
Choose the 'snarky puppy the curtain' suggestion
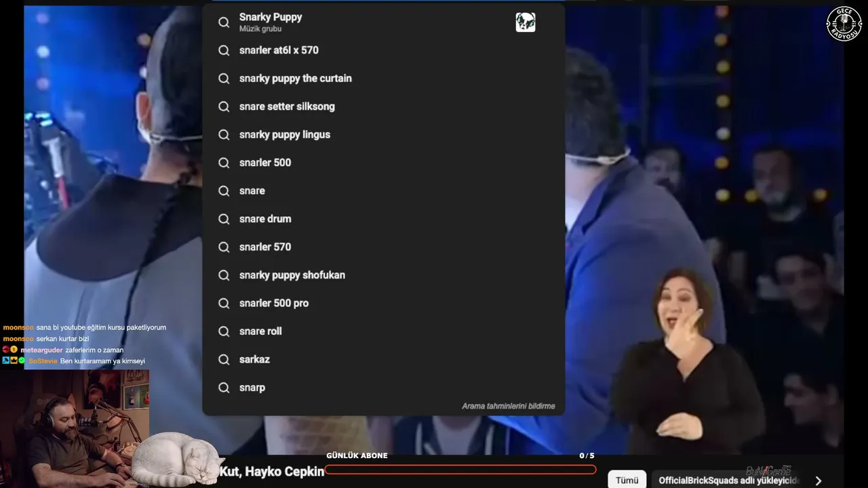[383, 79]
